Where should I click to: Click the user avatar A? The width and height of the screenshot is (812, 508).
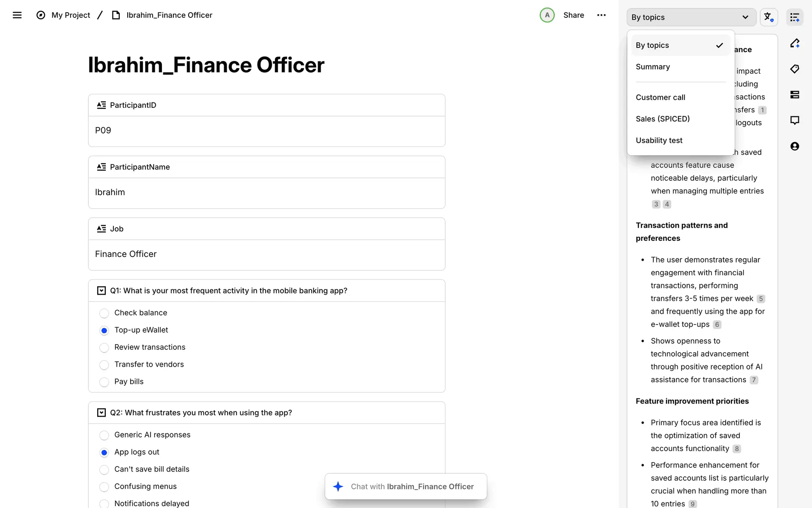pyautogui.click(x=547, y=15)
